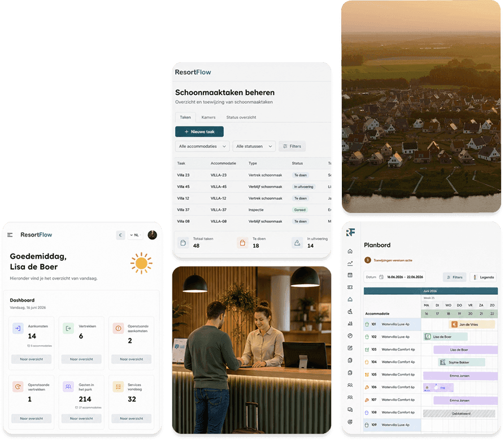This screenshot has width=504, height=440.
Task: Select the Sophie Bakker booking bar
Action: [x=462, y=362]
